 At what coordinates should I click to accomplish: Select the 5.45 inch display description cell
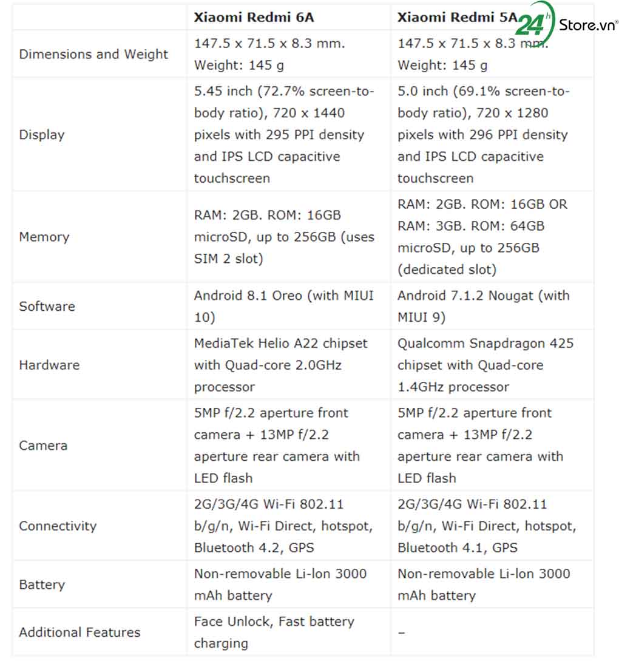tap(283, 135)
